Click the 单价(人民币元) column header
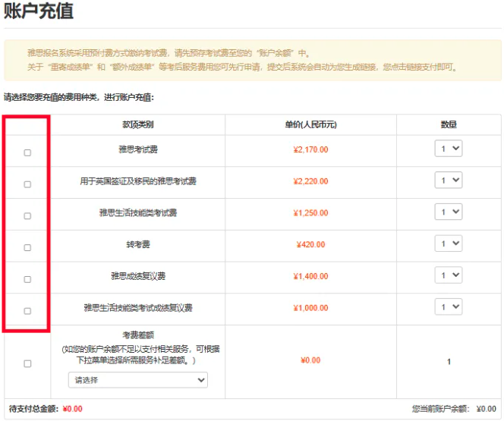The width and height of the screenshot is (504, 421). tap(310, 124)
